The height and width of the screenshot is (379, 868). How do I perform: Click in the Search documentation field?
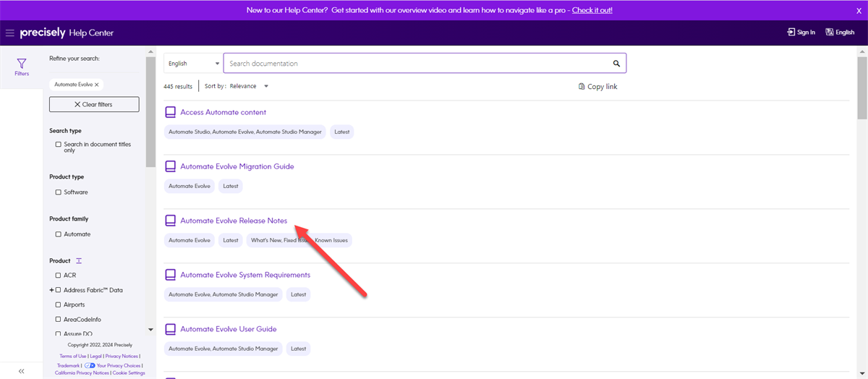417,64
